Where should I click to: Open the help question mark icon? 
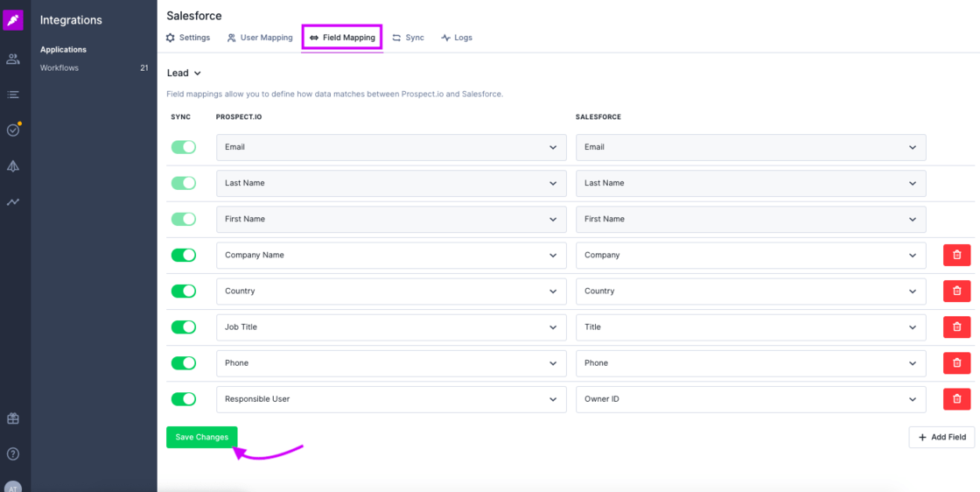coord(13,453)
